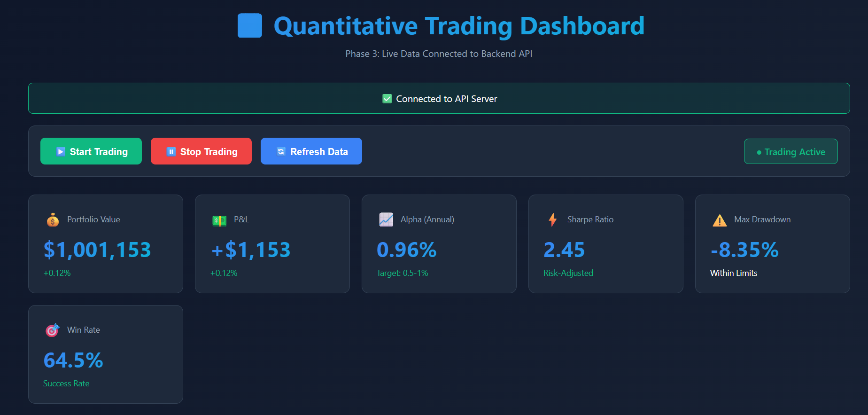Click +0.12% under P&L

tap(224, 273)
